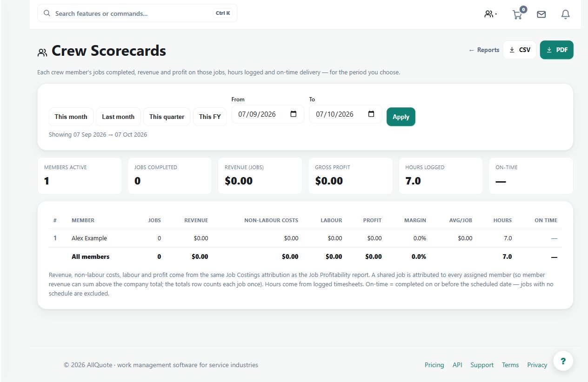Open the From date calendar picker icon
The height and width of the screenshot is (382, 588).
(294, 114)
